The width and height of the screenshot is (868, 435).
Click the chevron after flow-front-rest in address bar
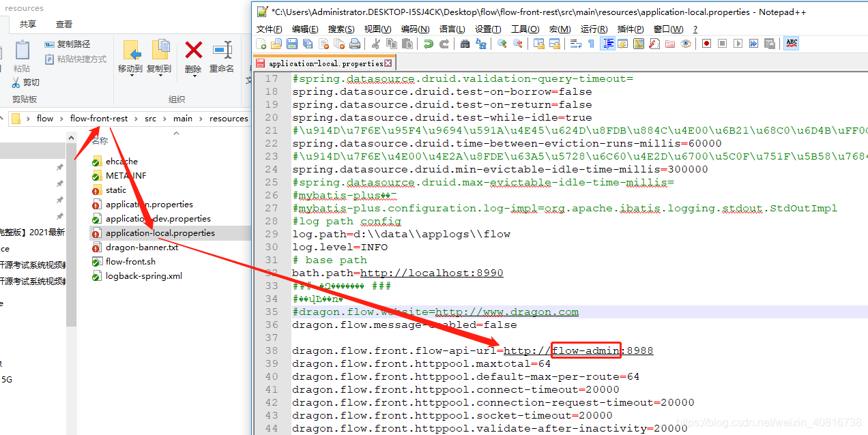pos(136,119)
